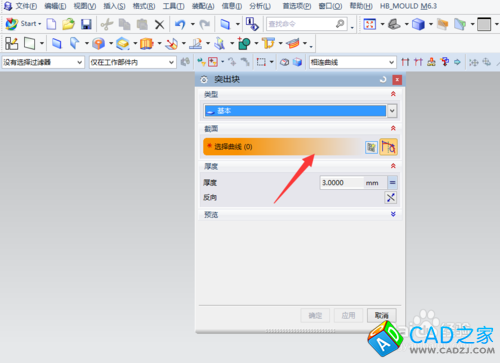Open the 相连曲线 curve rule dropdown
The height and width of the screenshot is (363, 500).
[x=352, y=62]
